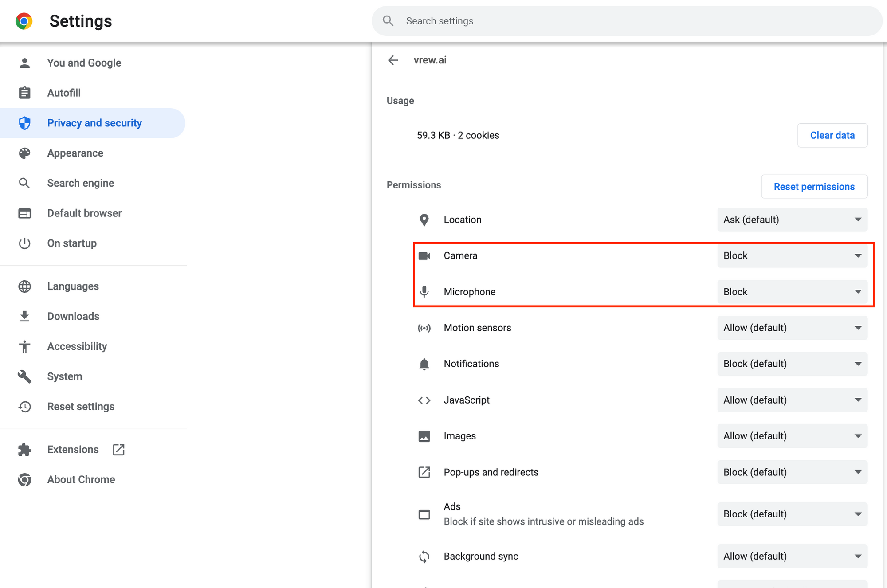Image resolution: width=887 pixels, height=588 pixels.
Task: Open Reset settings page
Action: [x=92, y=407]
